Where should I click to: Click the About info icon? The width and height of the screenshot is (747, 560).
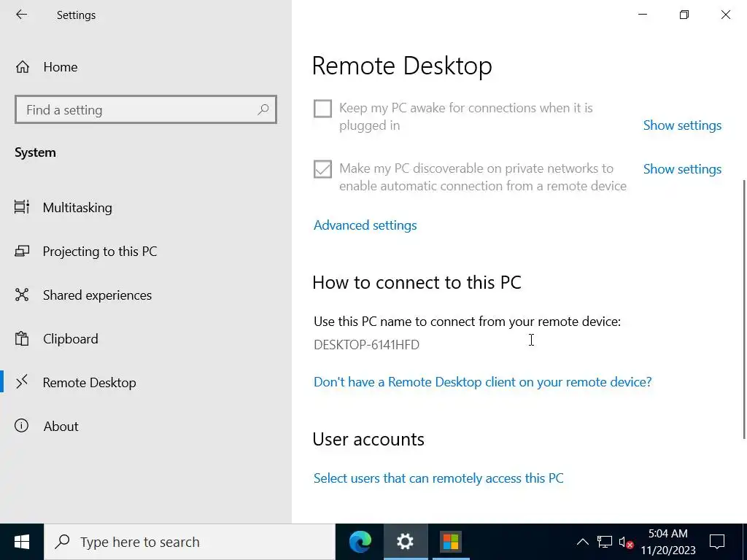21,426
